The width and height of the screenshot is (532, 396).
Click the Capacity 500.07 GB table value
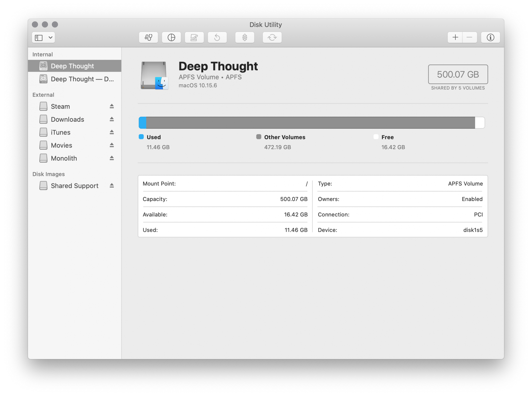(x=294, y=199)
